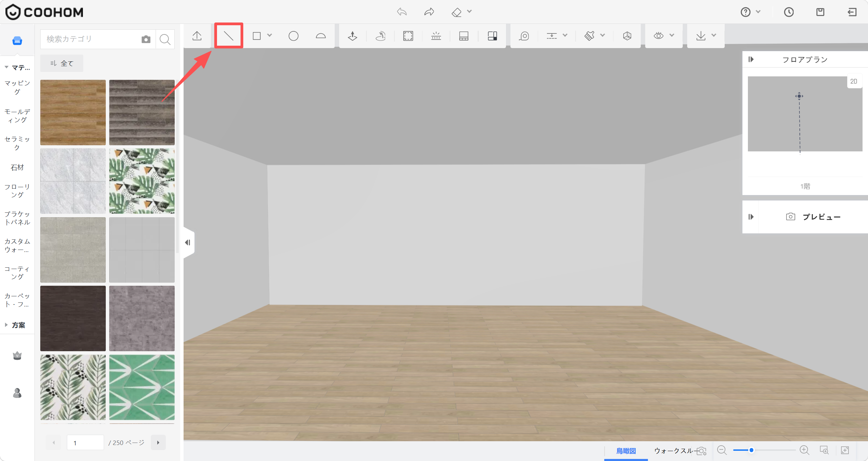Click the camera image search icon
This screenshot has height=461, width=868.
(146, 39)
